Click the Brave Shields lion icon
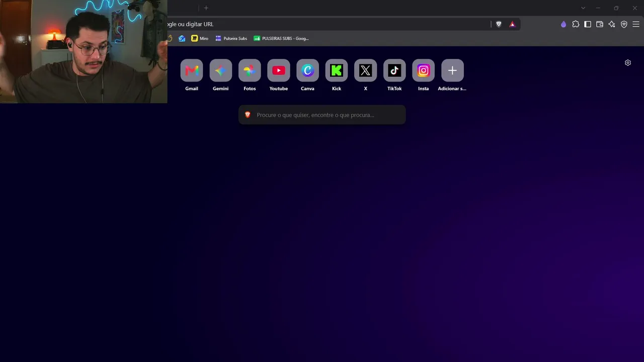Viewport: 644px width, 362px height. (x=499, y=24)
